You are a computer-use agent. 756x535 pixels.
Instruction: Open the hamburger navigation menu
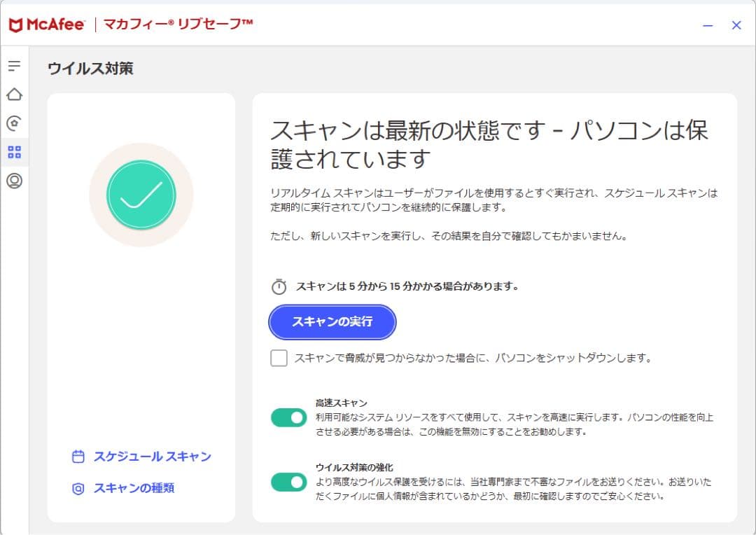(x=14, y=65)
